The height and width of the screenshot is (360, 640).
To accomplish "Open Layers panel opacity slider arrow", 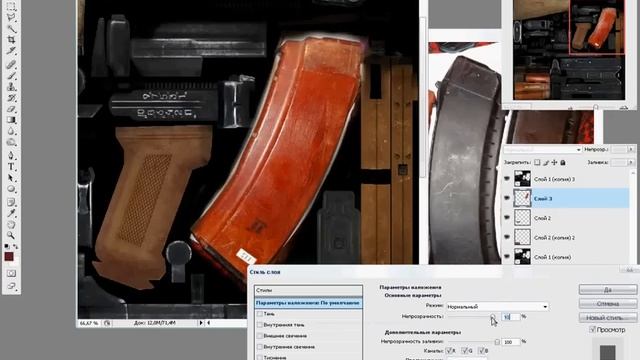I will (x=631, y=150).
